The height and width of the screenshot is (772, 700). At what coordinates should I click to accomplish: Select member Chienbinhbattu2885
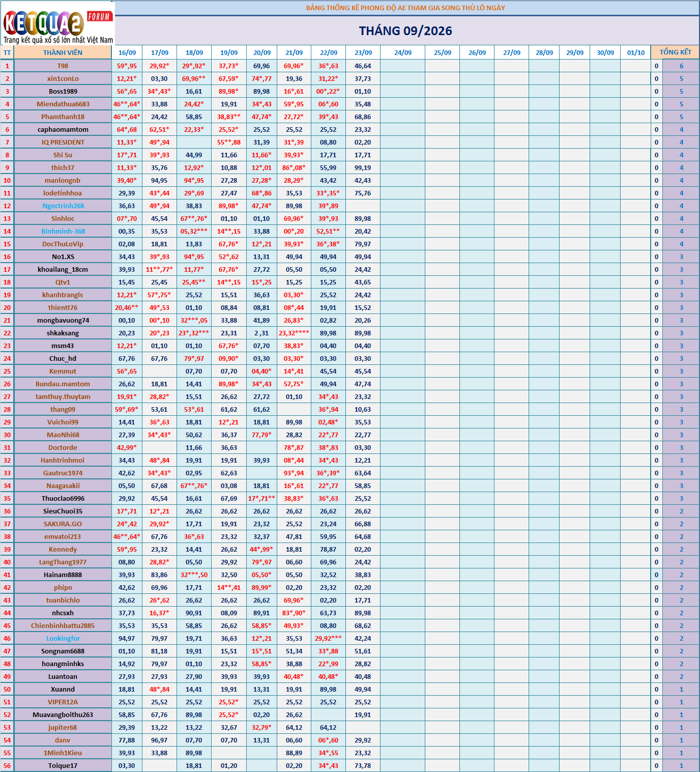[63, 626]
